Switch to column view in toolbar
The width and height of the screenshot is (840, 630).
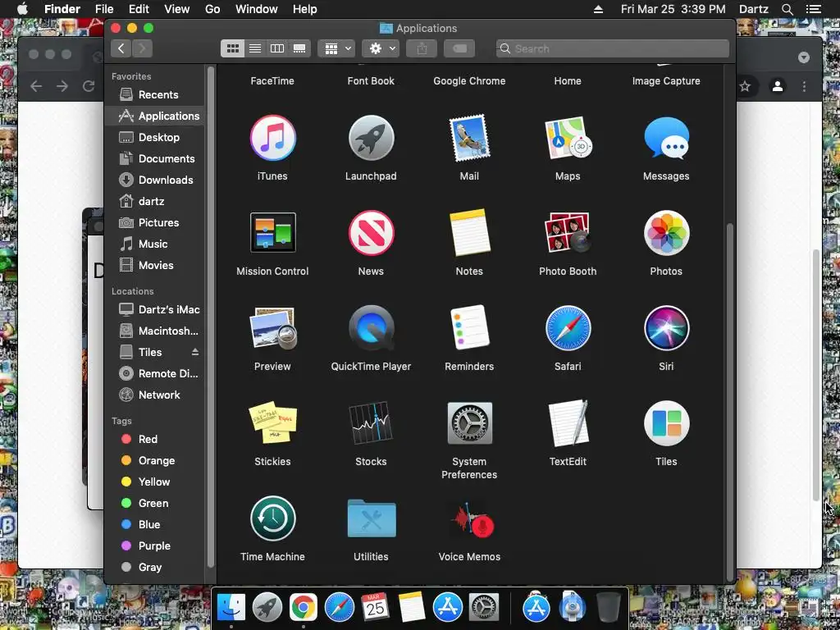[x=277, y=48]
